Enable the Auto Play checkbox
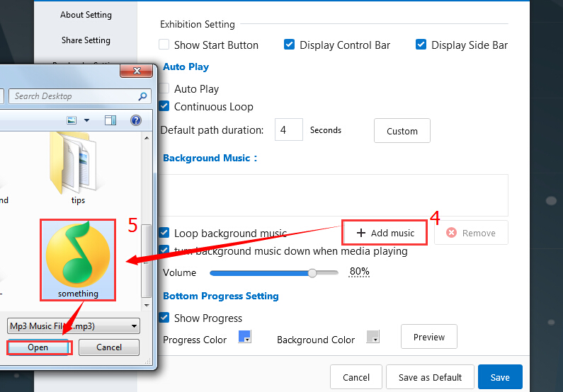This screenshot has height=392, width=563. coord(165,88)
